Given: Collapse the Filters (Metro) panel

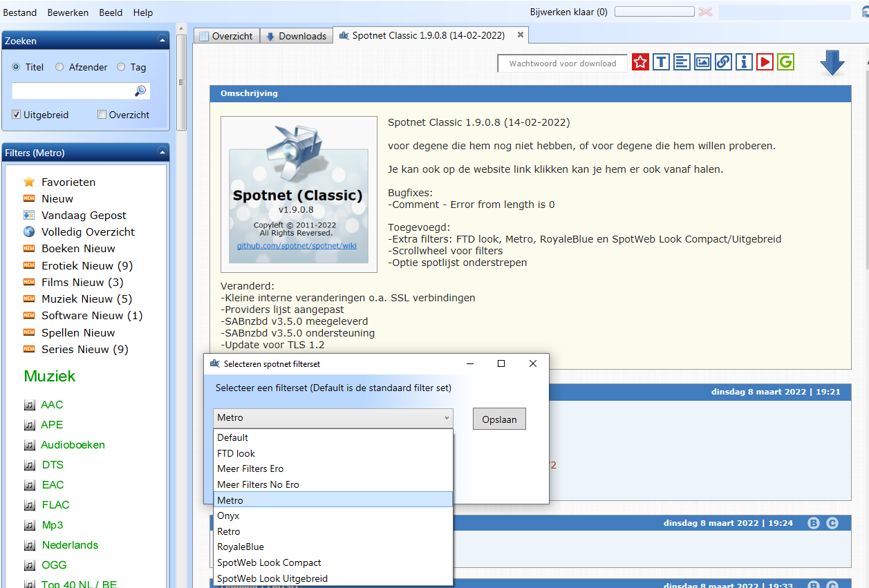Looking at the screenshot, I should point(162,152).
